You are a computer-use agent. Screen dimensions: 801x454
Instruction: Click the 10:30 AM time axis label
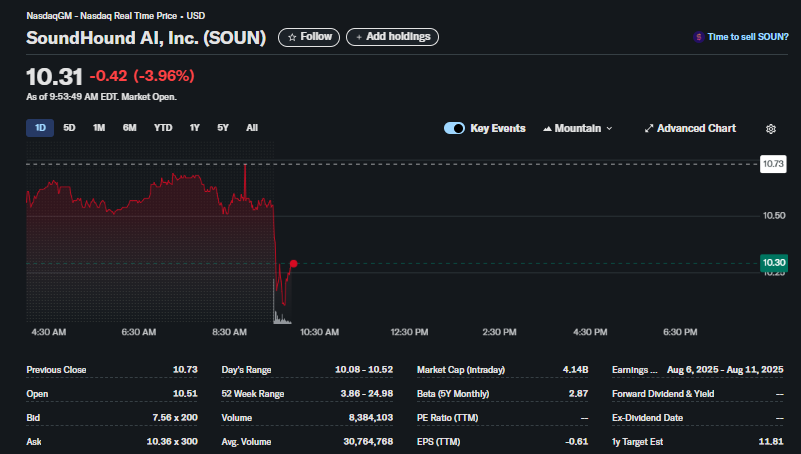(x=319, y=332)
